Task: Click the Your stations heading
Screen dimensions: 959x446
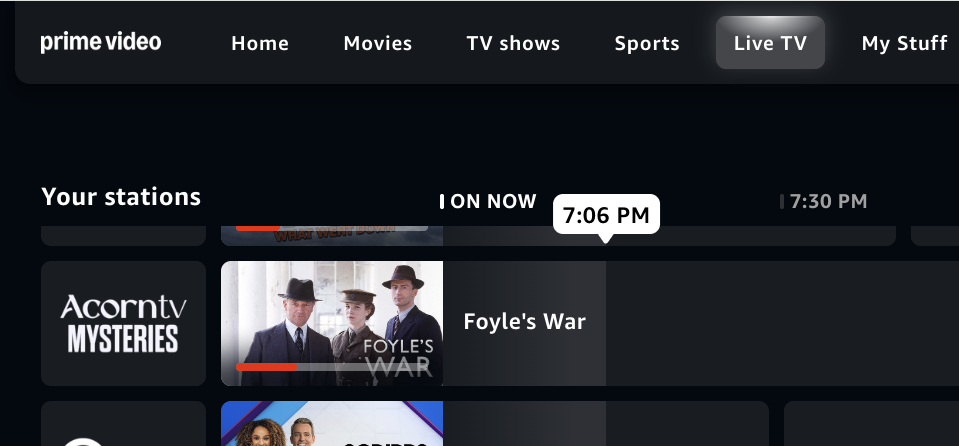Action: tap(121, 197)
